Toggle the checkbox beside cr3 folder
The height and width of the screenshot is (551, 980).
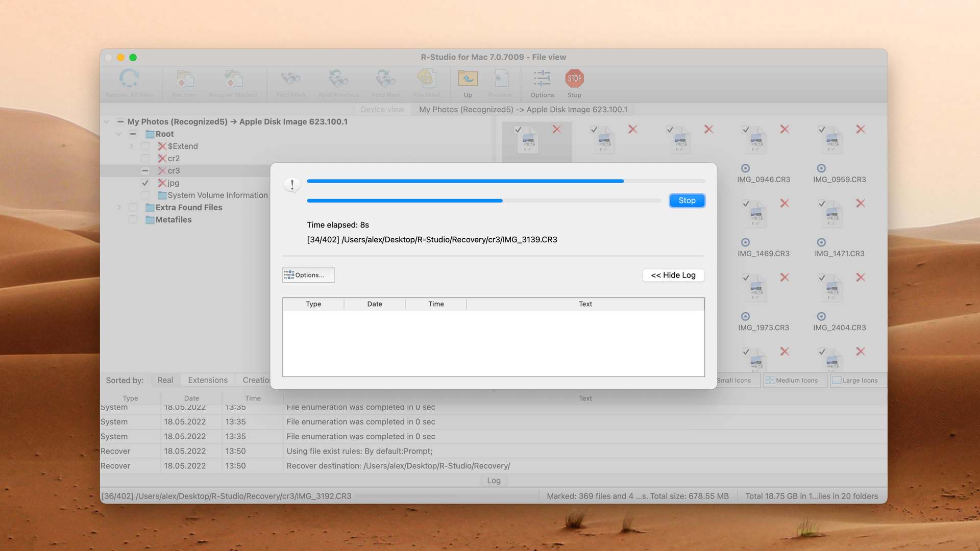pyautogui.click(x=145, y=171)
